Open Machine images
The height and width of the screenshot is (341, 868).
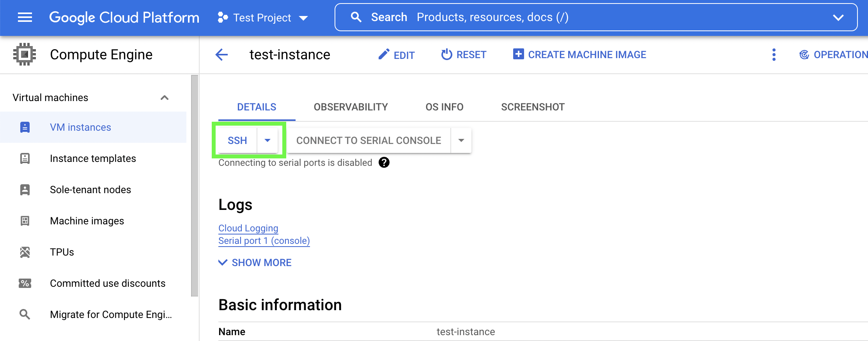point(93,221)
